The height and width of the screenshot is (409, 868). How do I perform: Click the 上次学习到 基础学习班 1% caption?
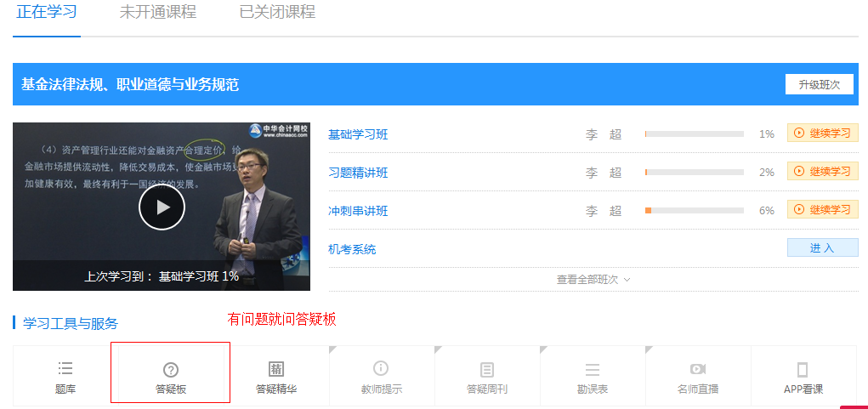(x=162, y=276)
